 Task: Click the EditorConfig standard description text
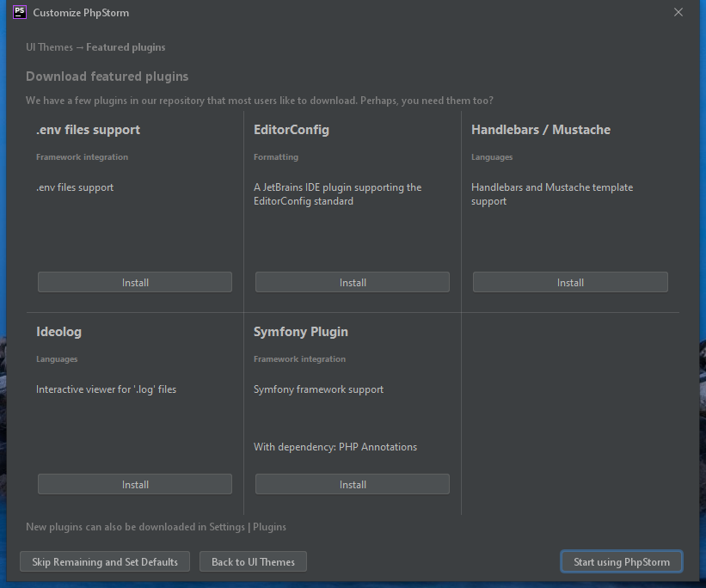tap(338, 194)
